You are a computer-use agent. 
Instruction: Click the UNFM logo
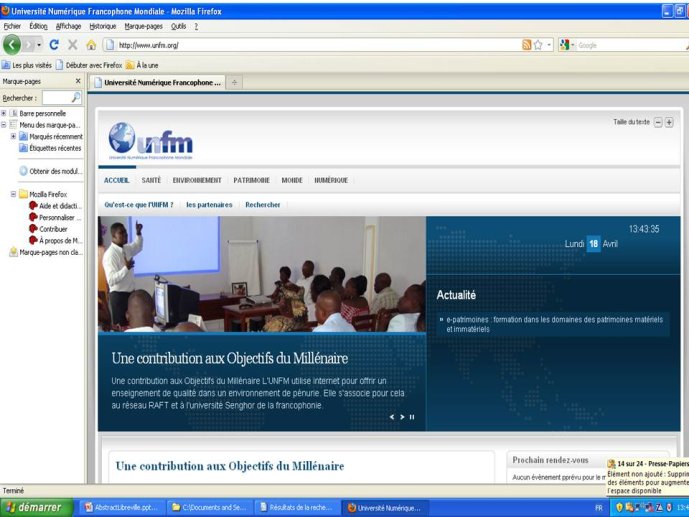(x=150, y=141)
